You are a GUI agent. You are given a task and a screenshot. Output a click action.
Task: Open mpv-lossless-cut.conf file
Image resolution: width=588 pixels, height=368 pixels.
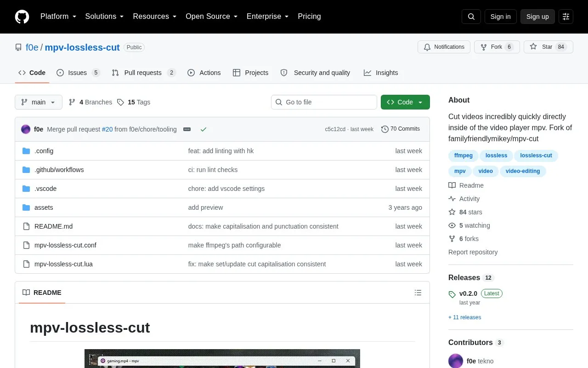point(65,245)
